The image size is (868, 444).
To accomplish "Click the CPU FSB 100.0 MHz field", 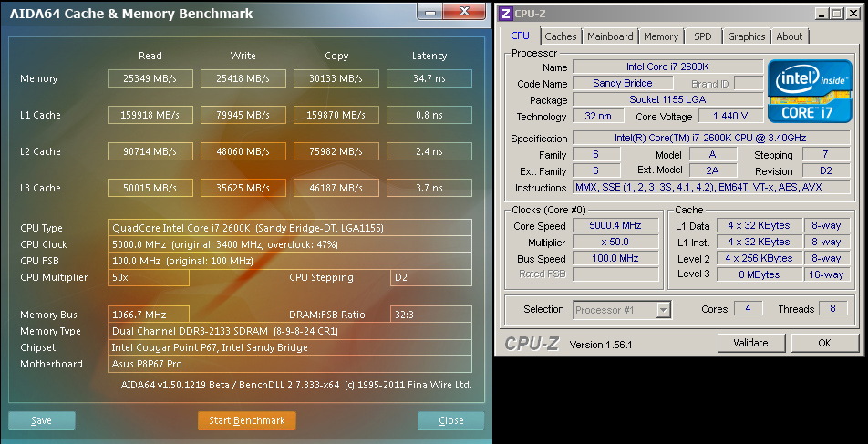I will point(290,261).
